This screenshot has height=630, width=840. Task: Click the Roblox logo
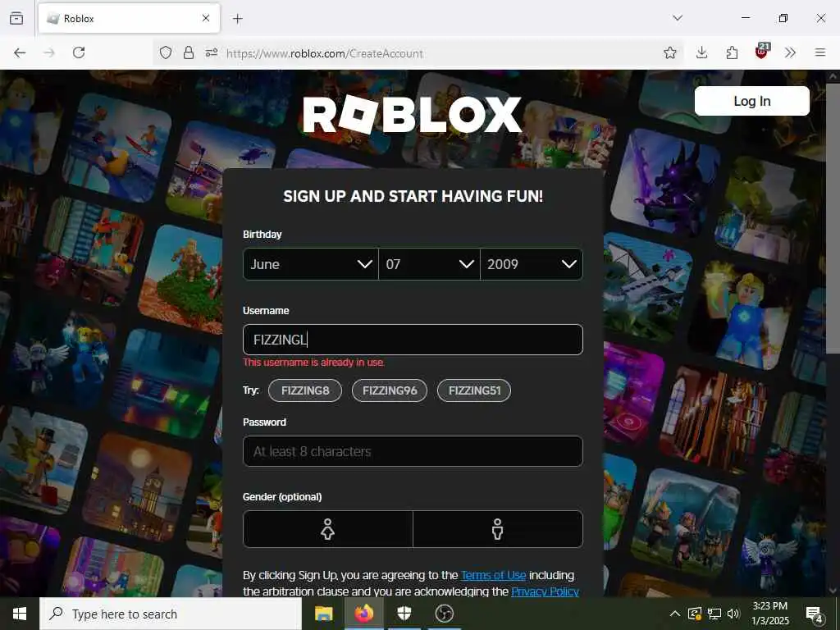tap(413, 114)
